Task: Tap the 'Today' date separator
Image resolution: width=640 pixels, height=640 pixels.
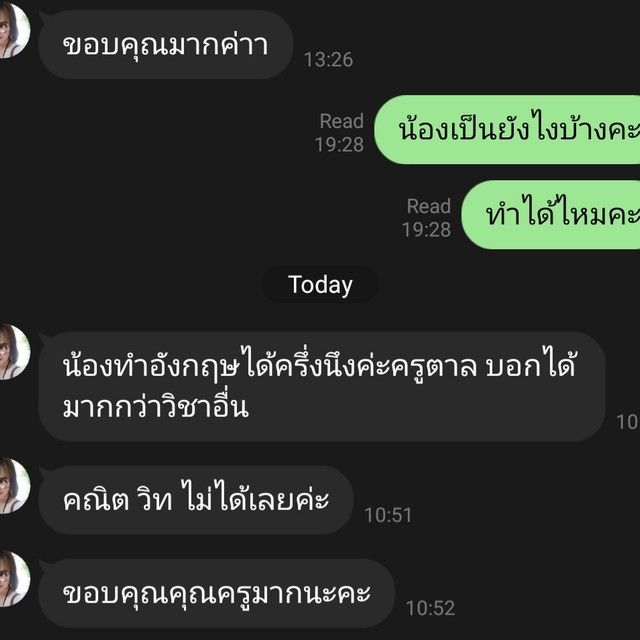Action: point(320,284)
